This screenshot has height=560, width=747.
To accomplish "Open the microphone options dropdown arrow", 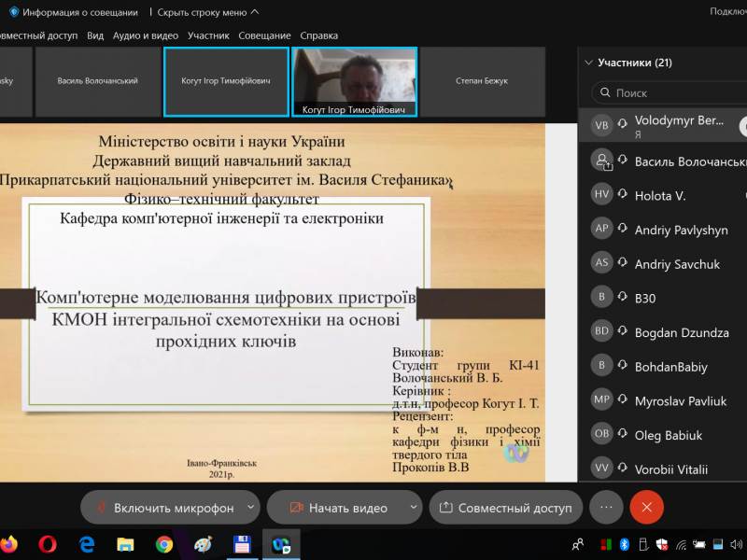I will pos(250,508).
